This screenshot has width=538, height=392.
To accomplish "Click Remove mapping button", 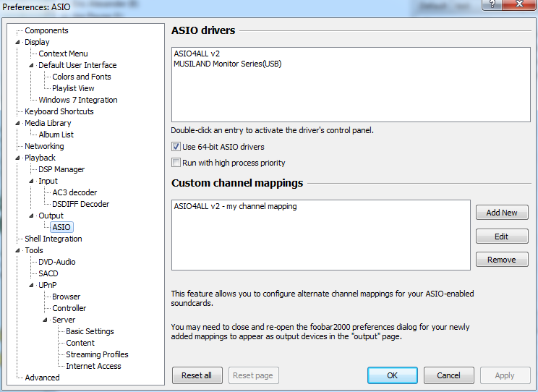I will click(x=502, y=260).
